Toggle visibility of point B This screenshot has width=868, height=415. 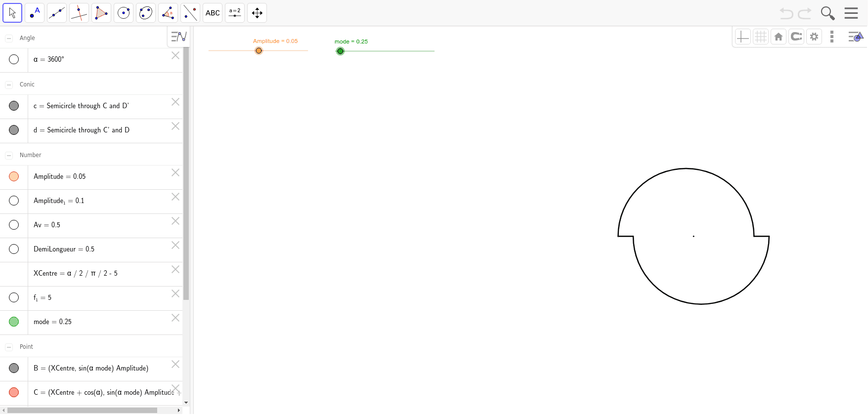click(14, 368)
